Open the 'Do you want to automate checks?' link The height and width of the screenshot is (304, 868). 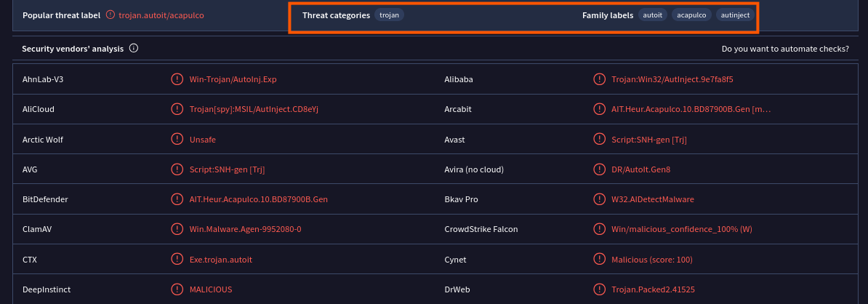[785, 49]
